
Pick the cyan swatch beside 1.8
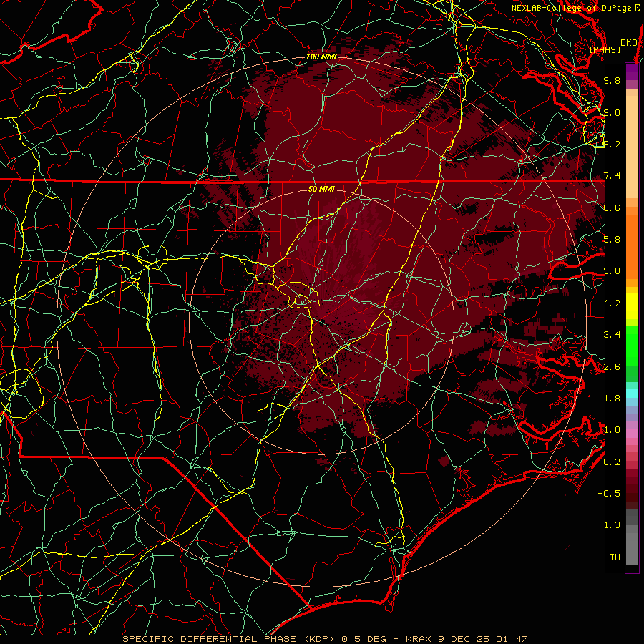(632, 394)
